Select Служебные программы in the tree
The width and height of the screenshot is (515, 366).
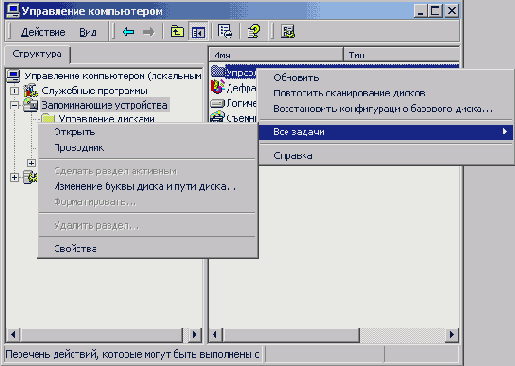point(94,91)
